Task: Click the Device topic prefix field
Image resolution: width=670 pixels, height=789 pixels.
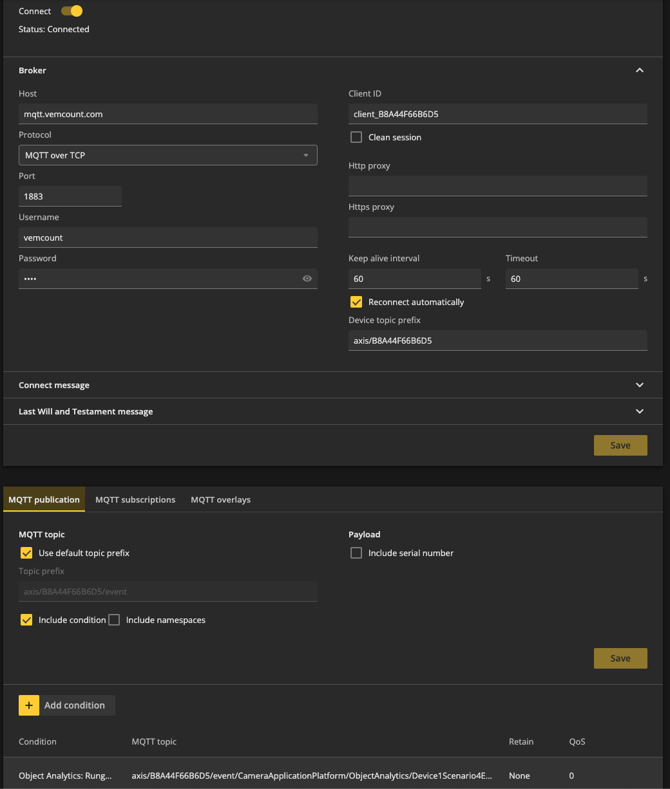Action: click(x=497, y=341)
